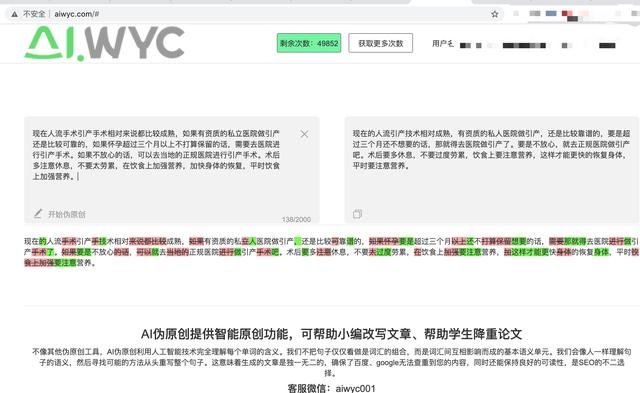This screenshot has height=393, width=640.
Task: Click the AI.WYC logo
Action: coord(104,44)
